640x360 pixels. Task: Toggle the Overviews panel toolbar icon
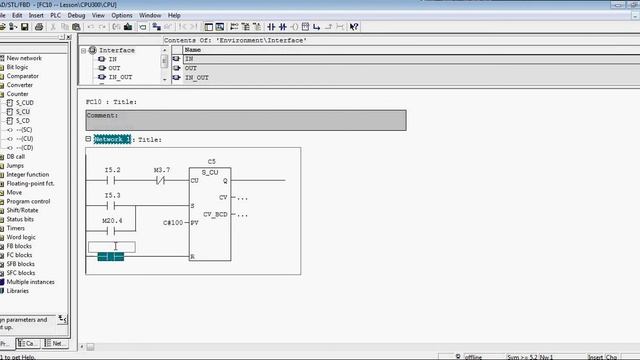click(209, 27)
